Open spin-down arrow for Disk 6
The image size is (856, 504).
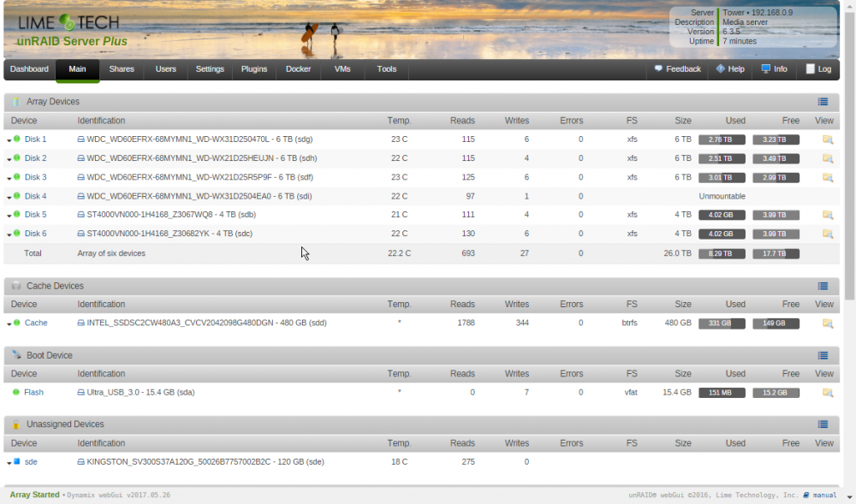click(x=9, y=234)
